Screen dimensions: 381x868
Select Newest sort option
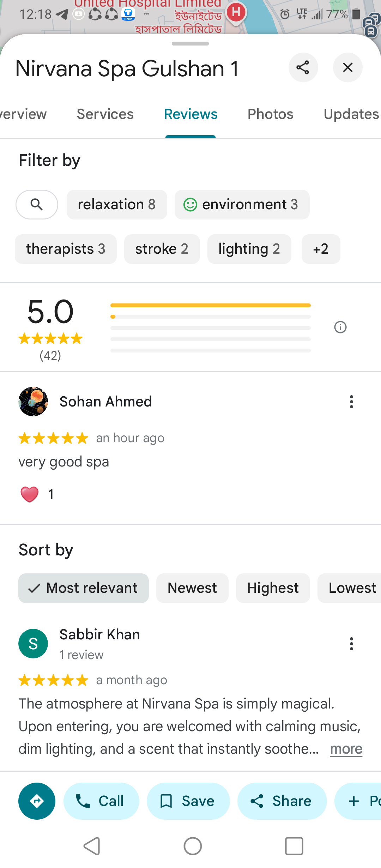click(x=192, y=588)
